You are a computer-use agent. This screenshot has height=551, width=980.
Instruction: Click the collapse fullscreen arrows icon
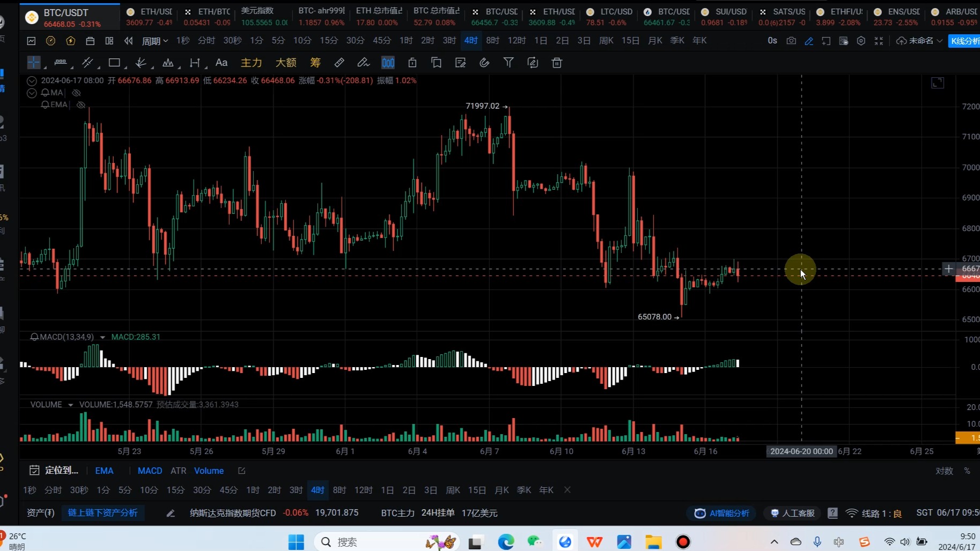(879, 41)
